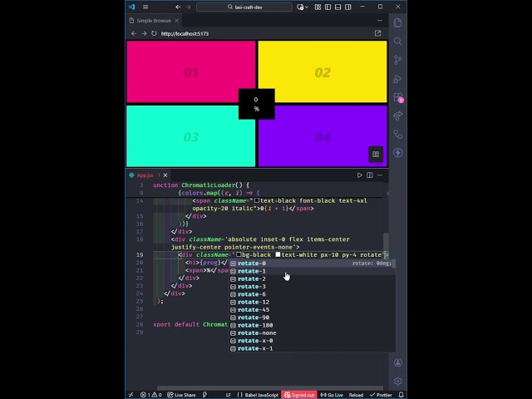The width and height of the screenshot is (532, 399).
Task: Toggle the primary side bar layout icon
Action: [x=328, y=7]
